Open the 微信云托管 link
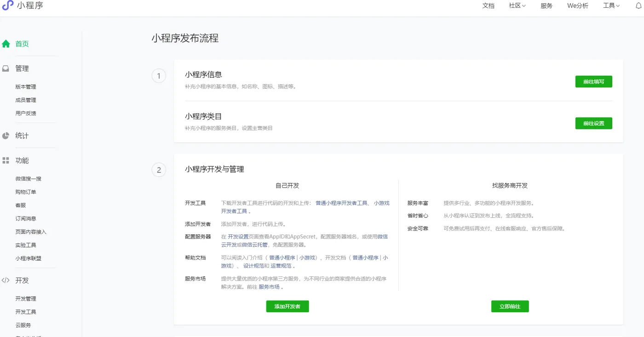The height and width of the screenshot is (337, 644). 254,245
